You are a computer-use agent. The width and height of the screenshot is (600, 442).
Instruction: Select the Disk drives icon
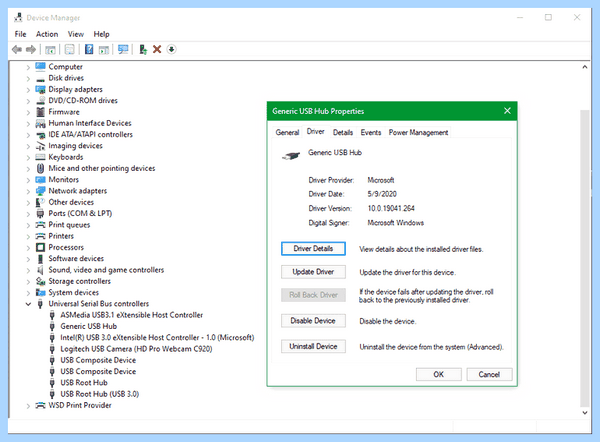40,78
